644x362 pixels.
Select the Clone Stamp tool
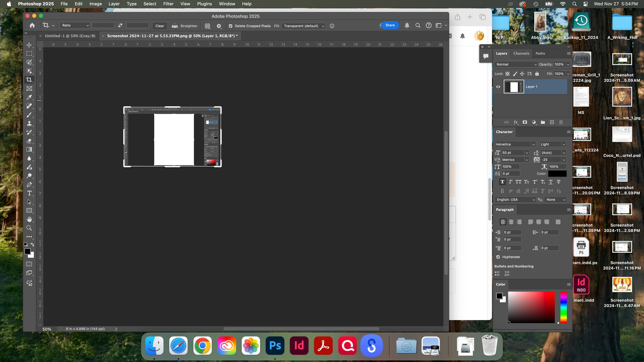pyautogui.click(x=29, y=123)
